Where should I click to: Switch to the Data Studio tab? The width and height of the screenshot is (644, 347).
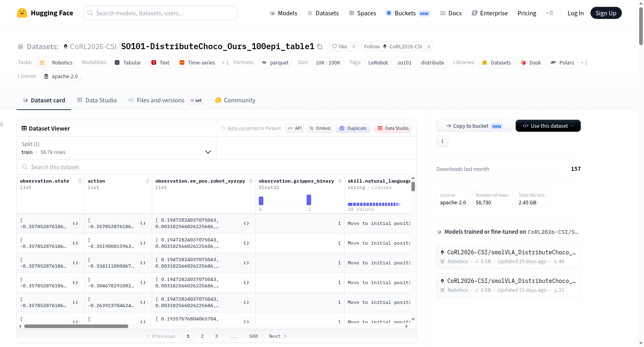click(x=97, y=100)
